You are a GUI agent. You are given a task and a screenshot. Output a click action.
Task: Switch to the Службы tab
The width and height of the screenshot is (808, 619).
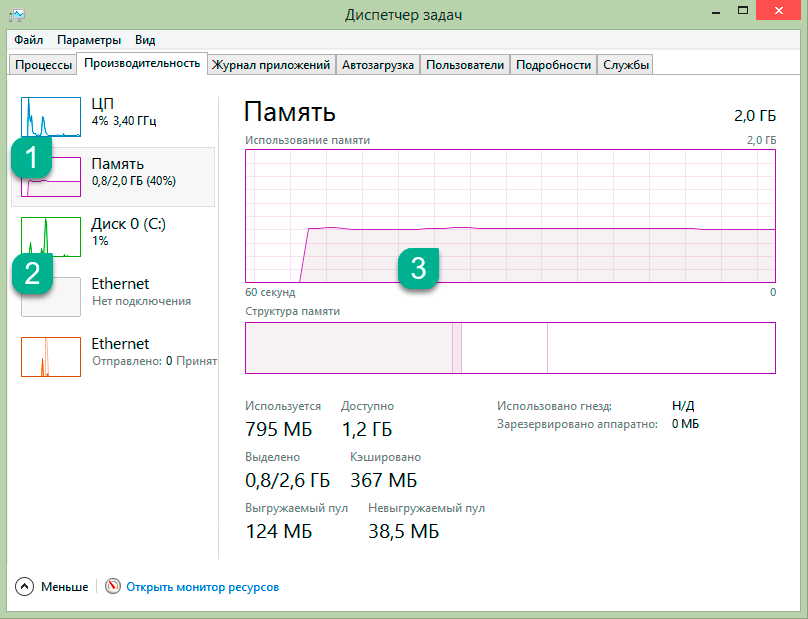click(626, 65)
